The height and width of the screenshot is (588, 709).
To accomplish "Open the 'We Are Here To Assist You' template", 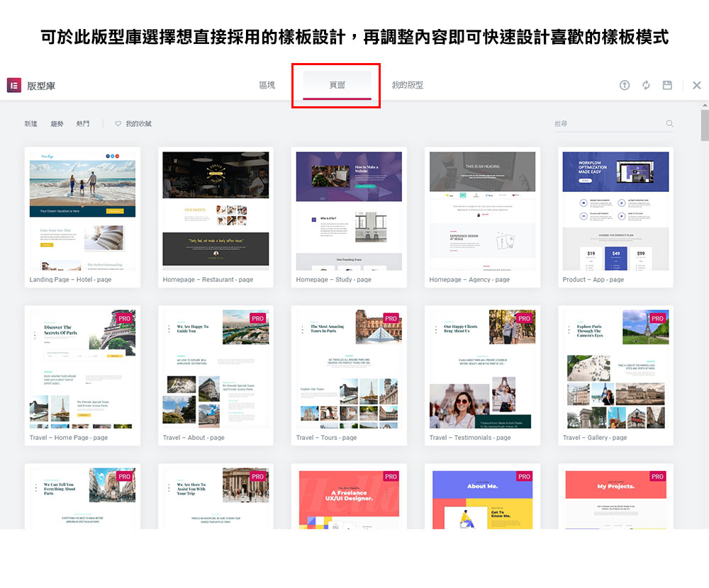I will pyautogui.click(x=216, y=499).
